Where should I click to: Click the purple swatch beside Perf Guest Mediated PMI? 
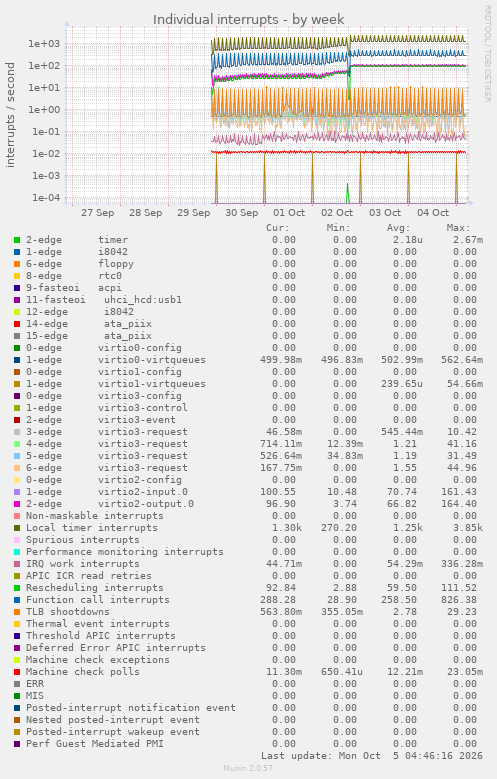coord(17,744)
